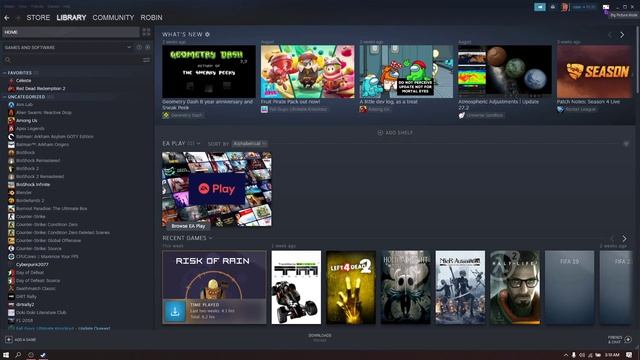Screen dimensions: 640x360
Task: Select Celeste in Favorites list
Action: coord(23,80)
